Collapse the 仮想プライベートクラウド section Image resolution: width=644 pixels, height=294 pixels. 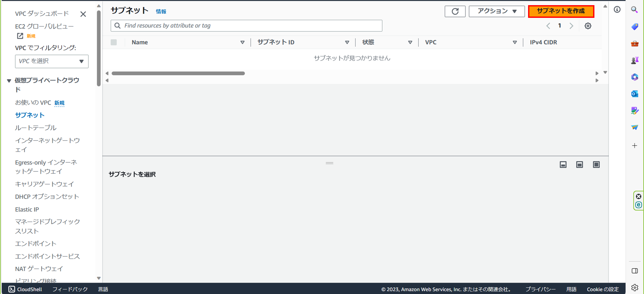9,81
